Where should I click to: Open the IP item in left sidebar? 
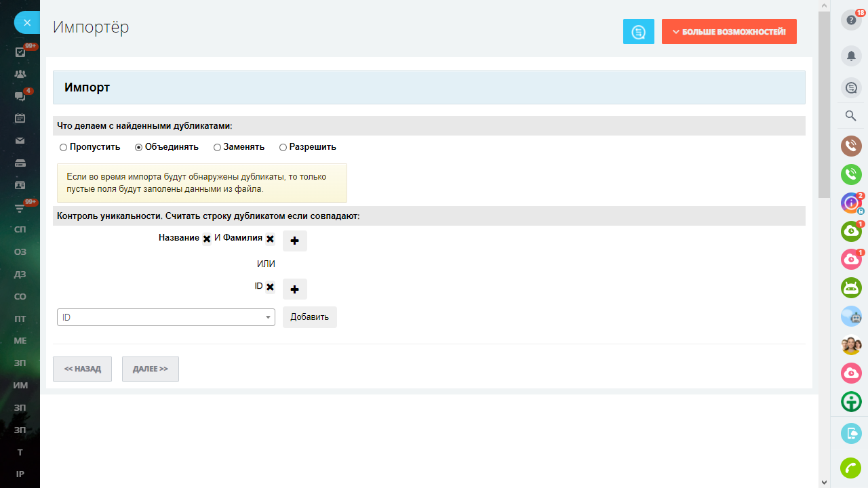pyautogui.click(x=20, y=474)
